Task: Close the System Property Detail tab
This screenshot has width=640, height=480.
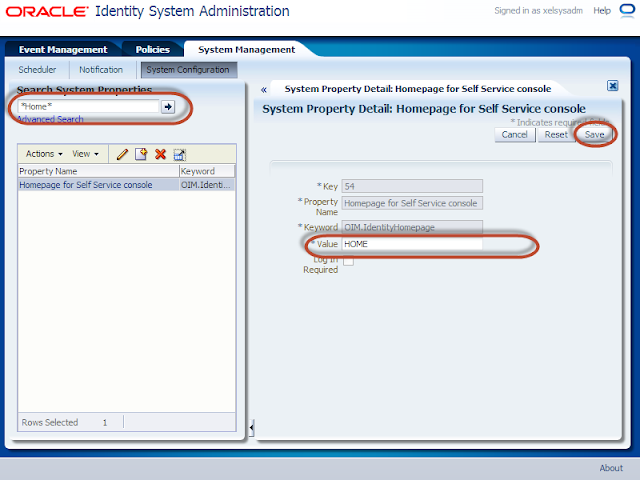Action: [612, 86]
